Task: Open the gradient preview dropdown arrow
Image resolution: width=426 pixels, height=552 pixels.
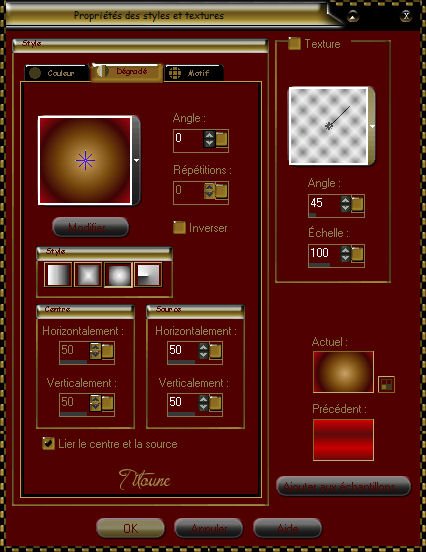Action: (x=136, y=161)
